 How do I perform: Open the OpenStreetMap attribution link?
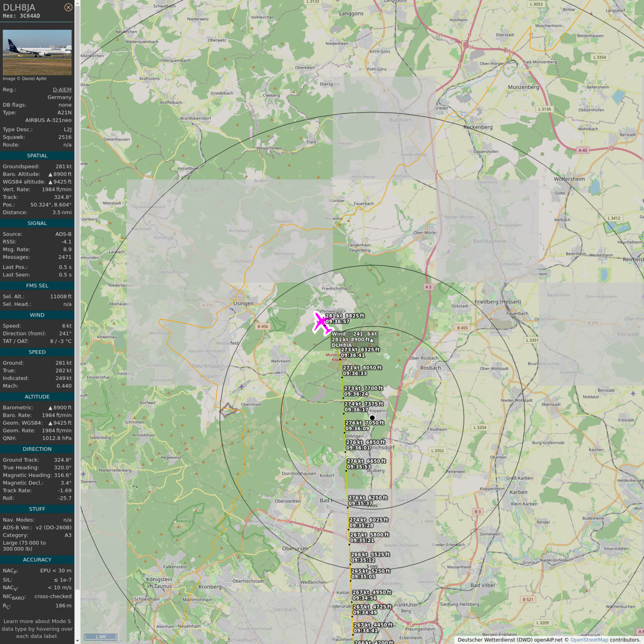(589, 640)
